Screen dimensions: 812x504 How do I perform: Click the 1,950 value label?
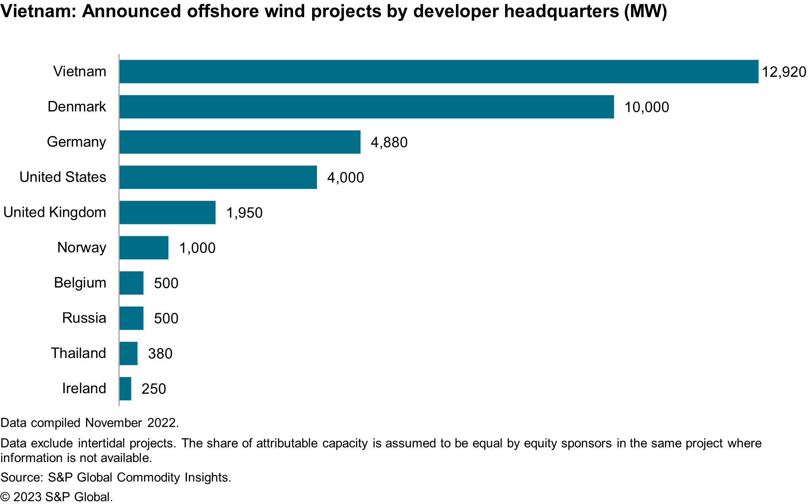point(244,213)
